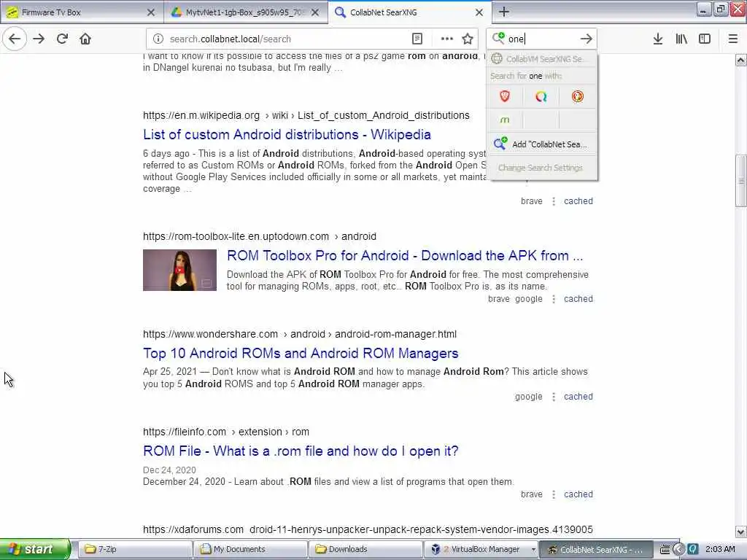Open cached link for wondershare result
Screen dimensions: 747x560
[x=578, y=396]
